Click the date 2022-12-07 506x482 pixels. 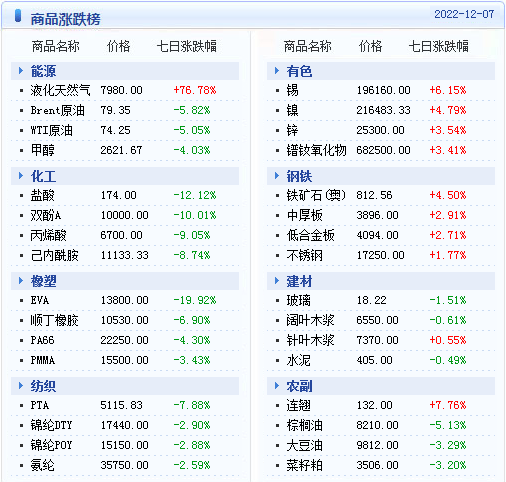pyautogui.click(x=464, y=14)
